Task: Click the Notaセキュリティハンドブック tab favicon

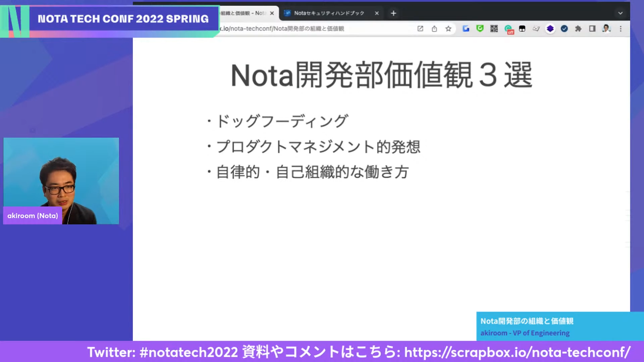Action: click(x=287, y=13)
